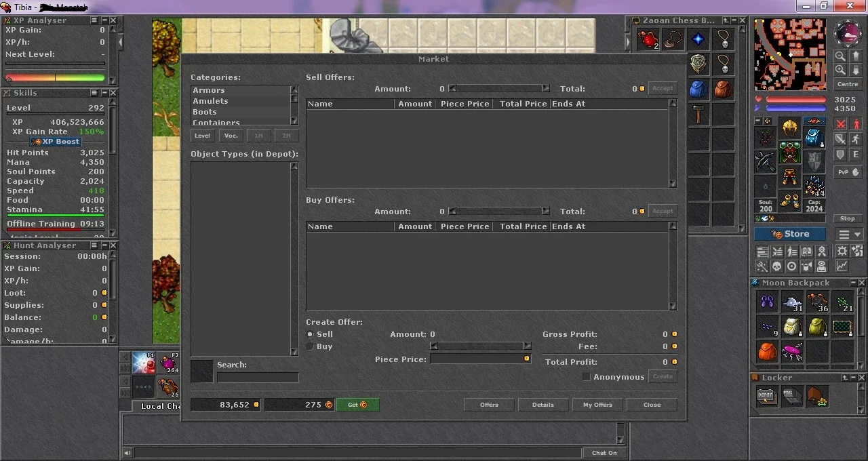The height and width of the screenshot is (461, 868).
Task: Move minimap one floor down
Action: coord(856,70)
